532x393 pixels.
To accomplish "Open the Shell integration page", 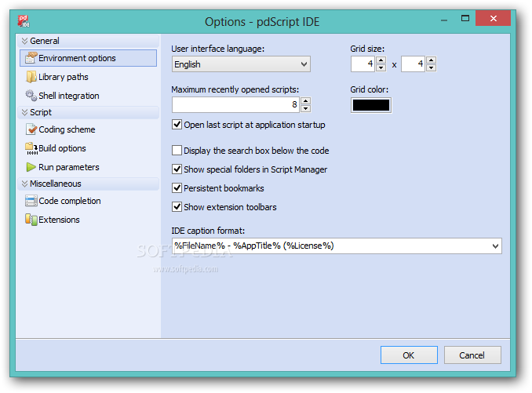I will click(69, 96).
